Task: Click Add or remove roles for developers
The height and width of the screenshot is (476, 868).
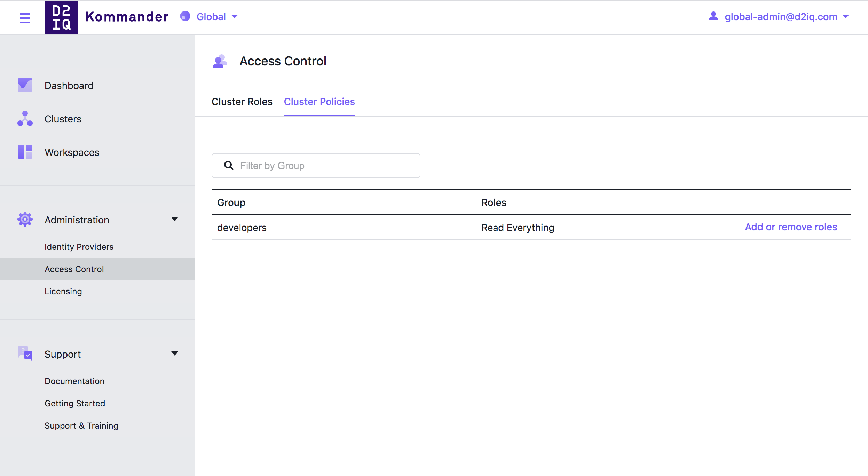Action: pos(791,227)
